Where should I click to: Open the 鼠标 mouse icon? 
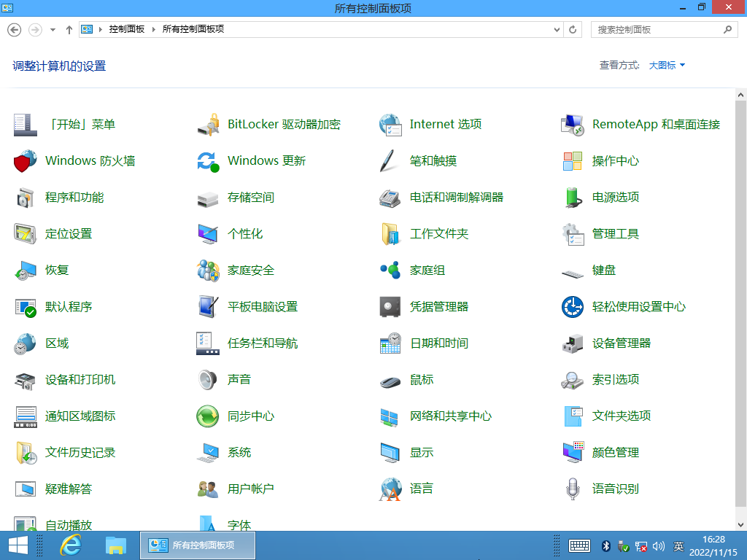391,382
